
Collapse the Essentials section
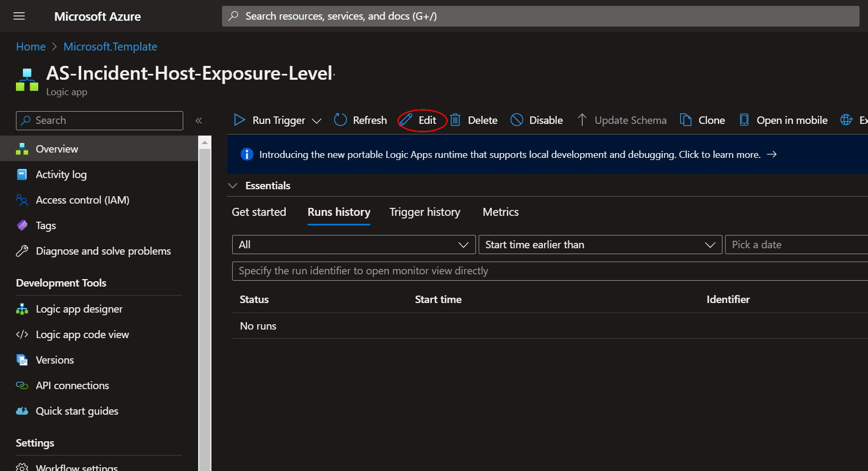tap(233, 186)
